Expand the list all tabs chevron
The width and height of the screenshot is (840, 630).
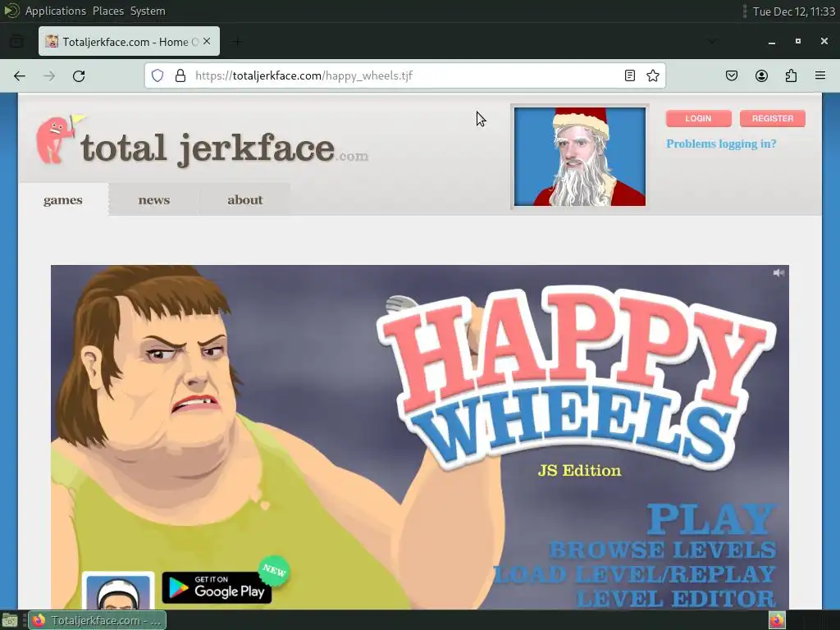click(712, 41)
